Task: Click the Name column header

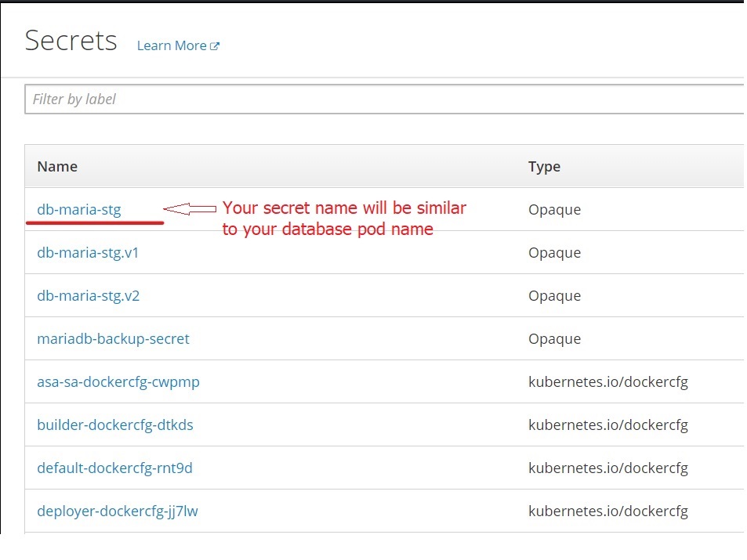Action: point(57,166)
